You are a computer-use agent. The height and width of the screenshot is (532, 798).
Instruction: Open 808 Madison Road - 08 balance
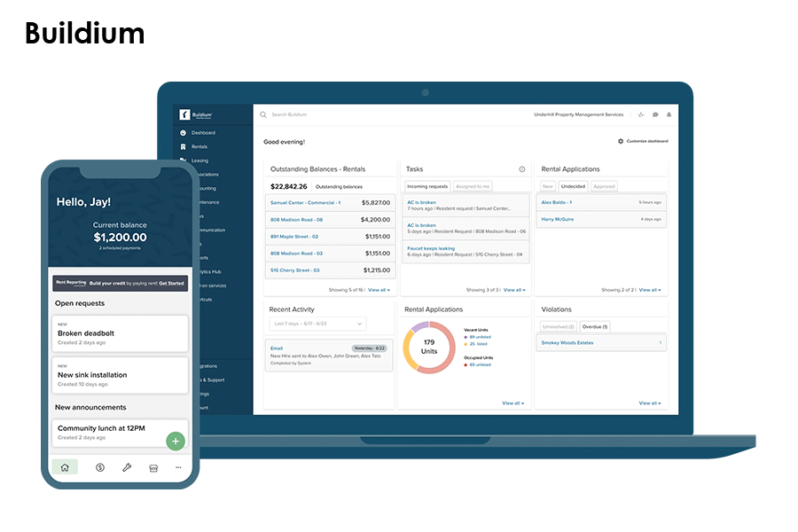(331, 220)
